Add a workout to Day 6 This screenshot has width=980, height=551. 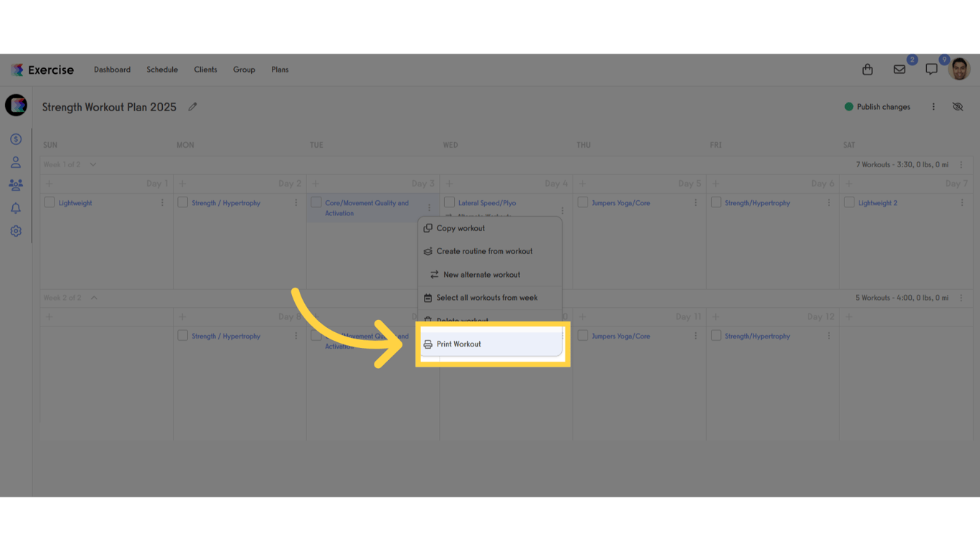click(x=716, y=184)
